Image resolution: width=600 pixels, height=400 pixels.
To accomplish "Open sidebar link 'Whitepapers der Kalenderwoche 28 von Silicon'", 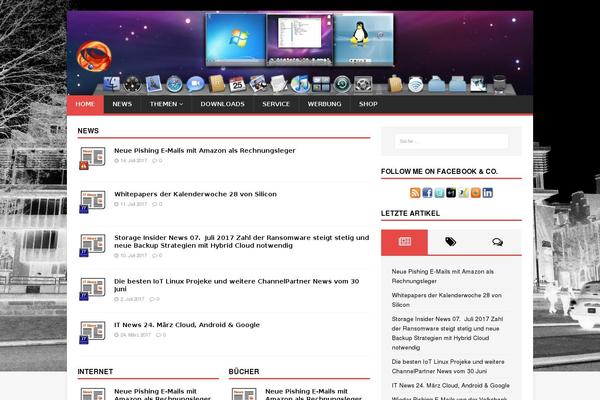I will pyautogui.click(x=447, y=300).
